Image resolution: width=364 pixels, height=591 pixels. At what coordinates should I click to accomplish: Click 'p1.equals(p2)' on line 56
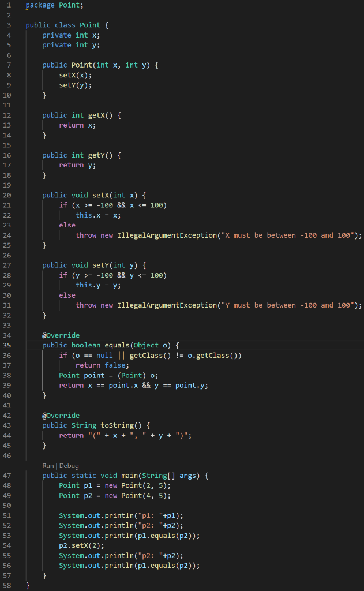click(x=164, y=566)
